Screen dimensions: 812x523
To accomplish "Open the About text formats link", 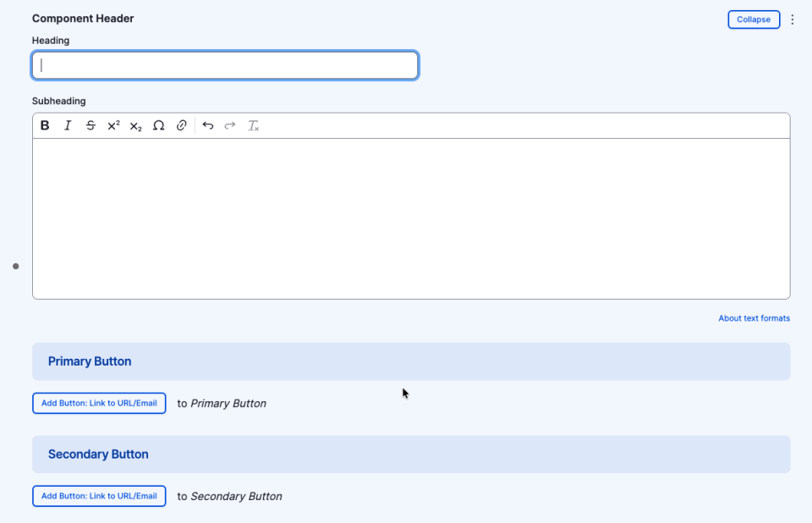I will click(754, 318).
